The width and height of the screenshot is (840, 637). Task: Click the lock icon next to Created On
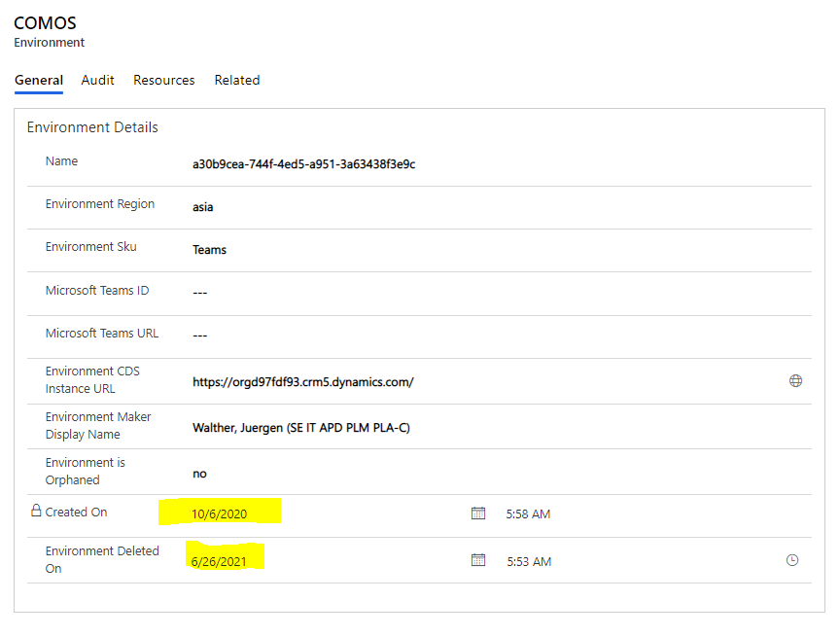tap(36, 511)
